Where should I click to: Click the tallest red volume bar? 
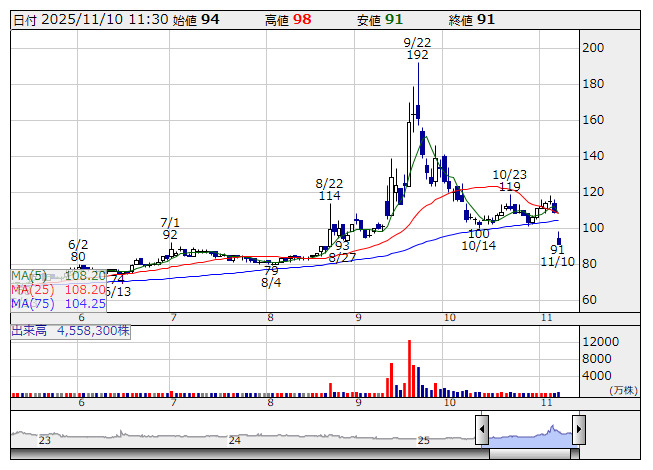click(x=409, y=368)
